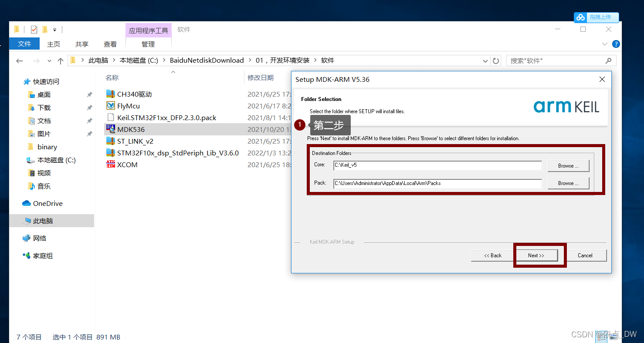Screen dimensions: 644x343
Task: Unpin 下载 using its pin icon
Action: (89, 108)
